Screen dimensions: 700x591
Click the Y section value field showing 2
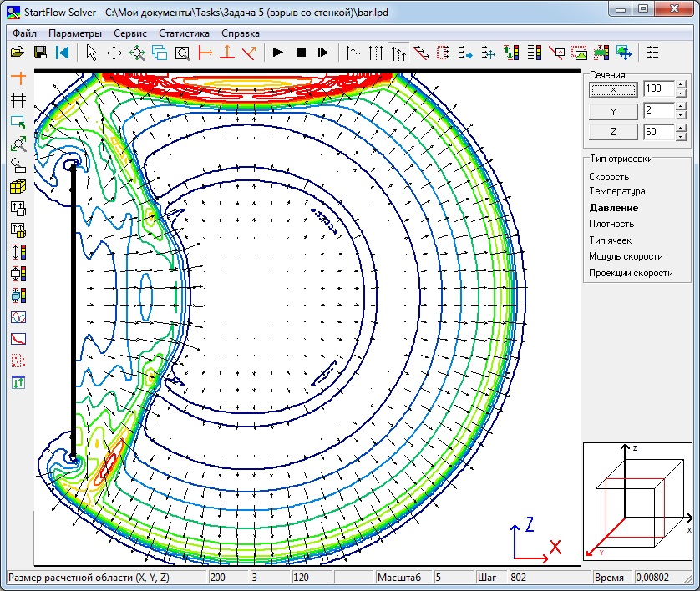point(659,110)
